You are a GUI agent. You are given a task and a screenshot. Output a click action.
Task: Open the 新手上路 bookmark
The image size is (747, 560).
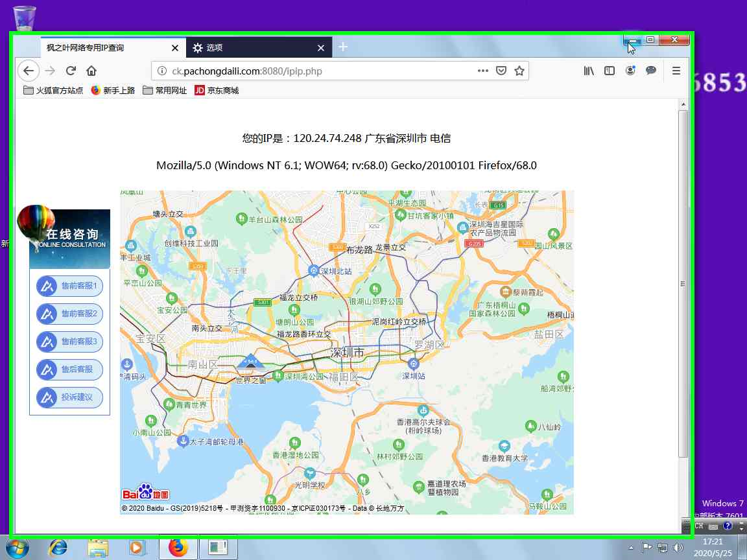(113, 91)
